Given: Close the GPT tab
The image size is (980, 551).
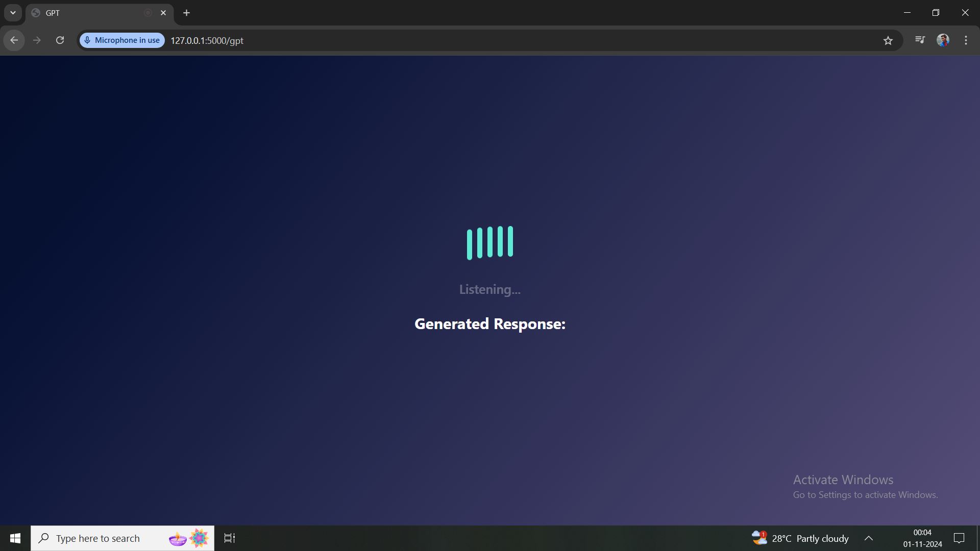Looking at the screenshot, I should click(163, 13).
